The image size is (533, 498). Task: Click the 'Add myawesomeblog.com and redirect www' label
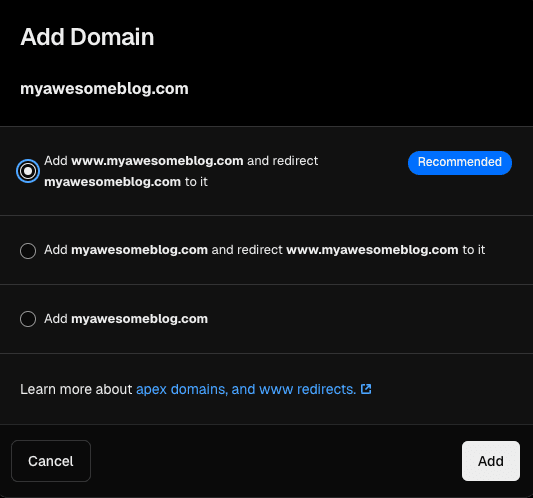pos(264,250)
